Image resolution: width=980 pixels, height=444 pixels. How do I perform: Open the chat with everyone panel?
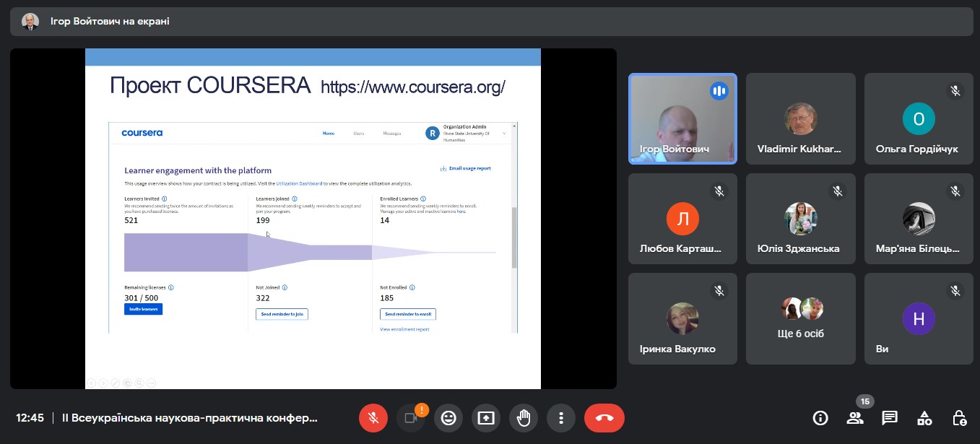(x=890, y=417)
